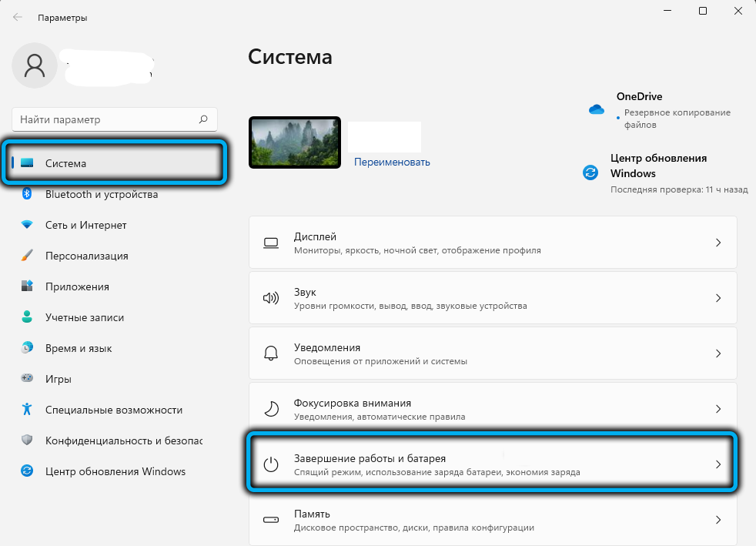Click the desktop wallpaper thumbnail
The height and width of the screenshot is (546, 756).
click(295, 142)
